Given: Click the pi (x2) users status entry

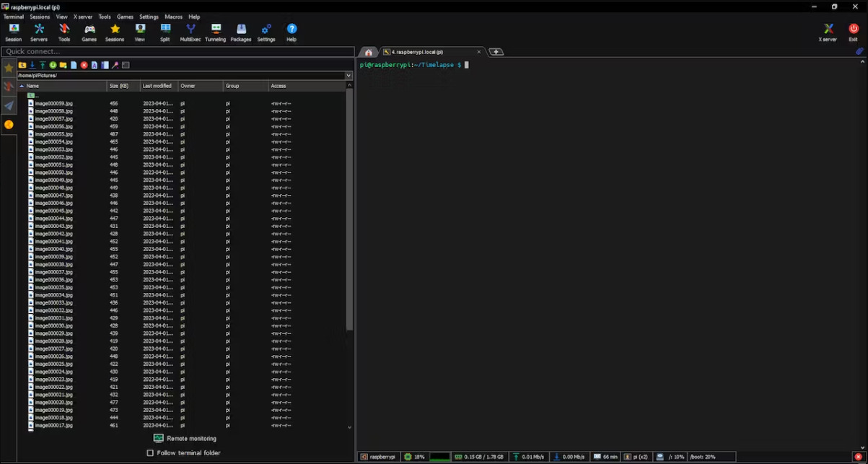Looking at the screenshot, I should pyautogui.click(x=636, y=457).
